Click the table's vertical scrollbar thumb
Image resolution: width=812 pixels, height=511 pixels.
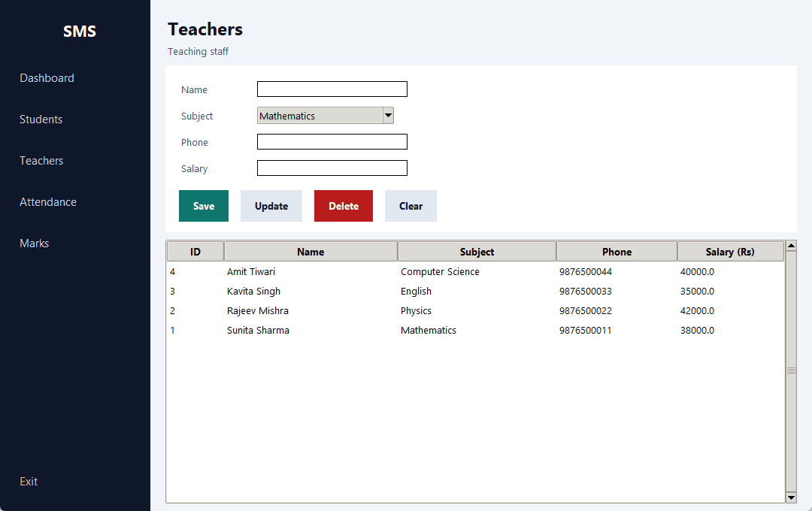(791, 371)
